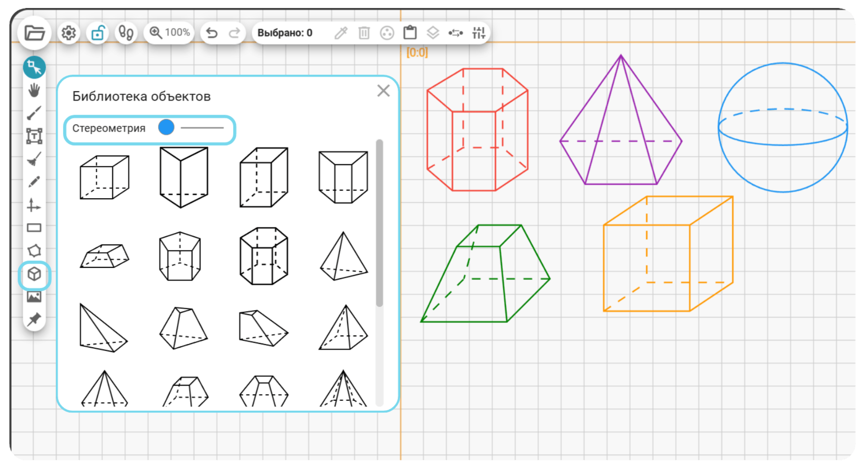This screenshot has height=467, width=868.
Task: Select the rectangle shape tool
Action: 34,228
